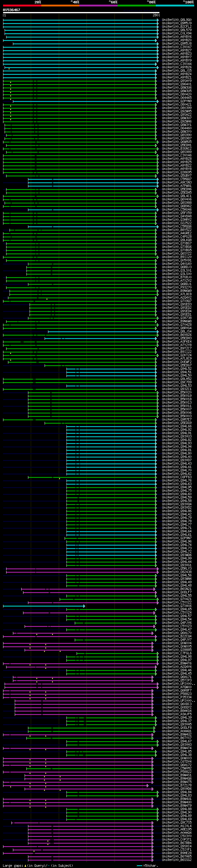
Task: Open the UniRef100_C0LV94 hit
Action: click(177, 33)
